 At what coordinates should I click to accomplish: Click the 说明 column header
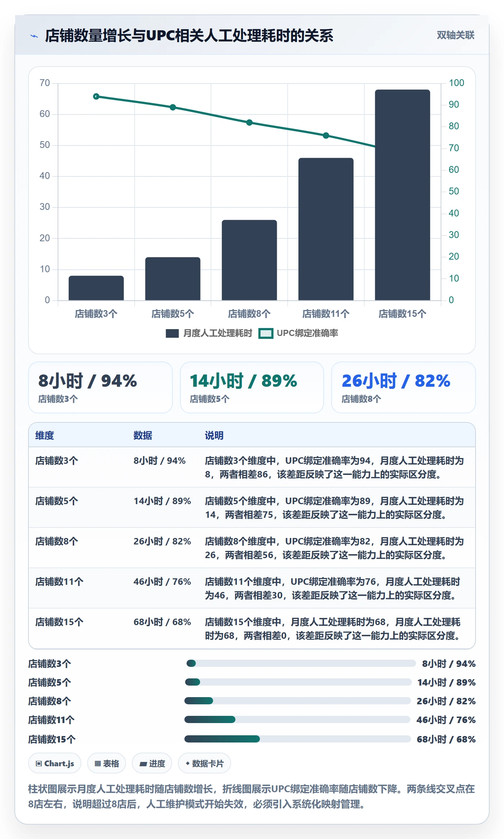(214, 435)
